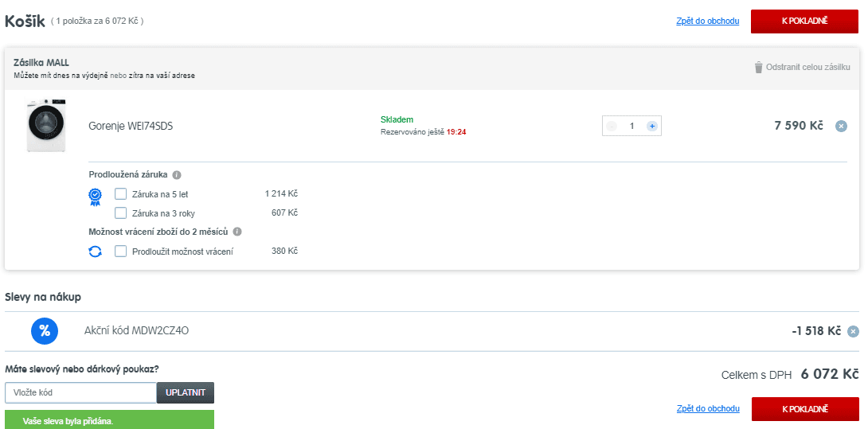Viewport: 868px width, 429px height.
Task: Click the 1 214 Kč warranty price
Action: [281, 193]
